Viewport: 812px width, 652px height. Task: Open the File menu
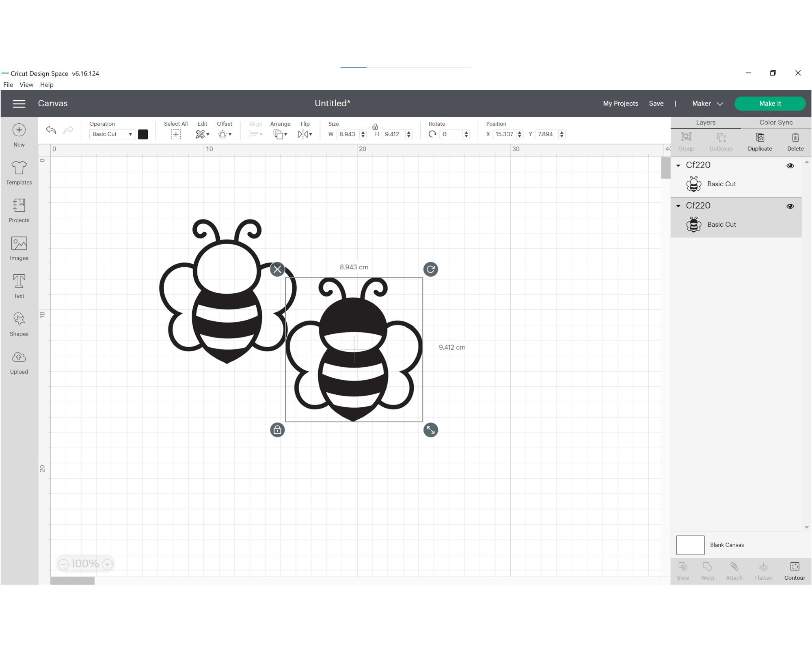[x=8, y=84]
